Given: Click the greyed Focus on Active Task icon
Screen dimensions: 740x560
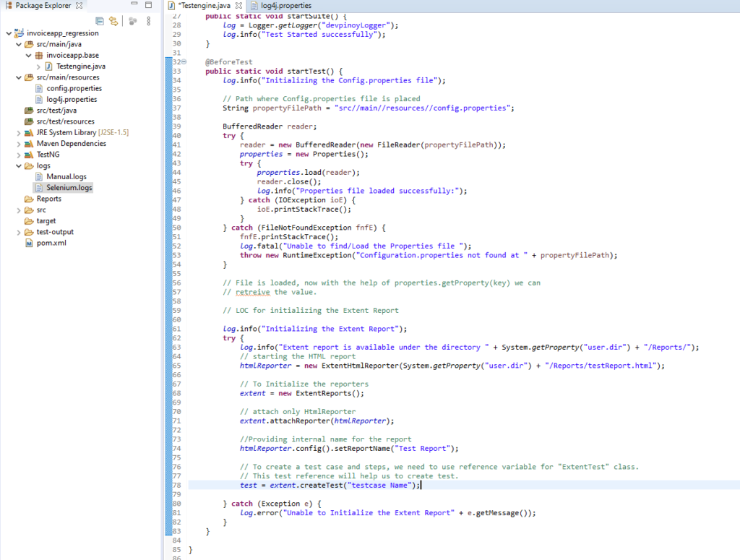Looking at the screenshot, I should [x=133, y=21].
